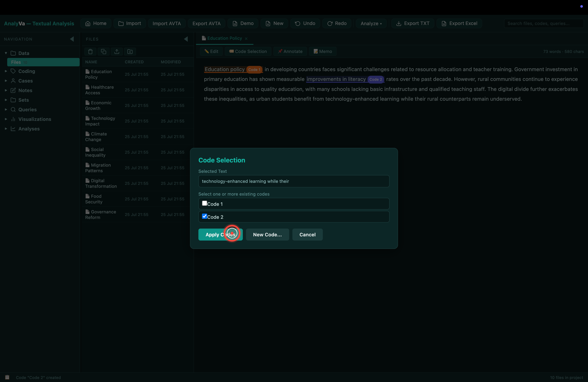This screenshot has width=588, height=382.
Task: Open the Analyze dropdown menu
Action: [x=371, y=23]
